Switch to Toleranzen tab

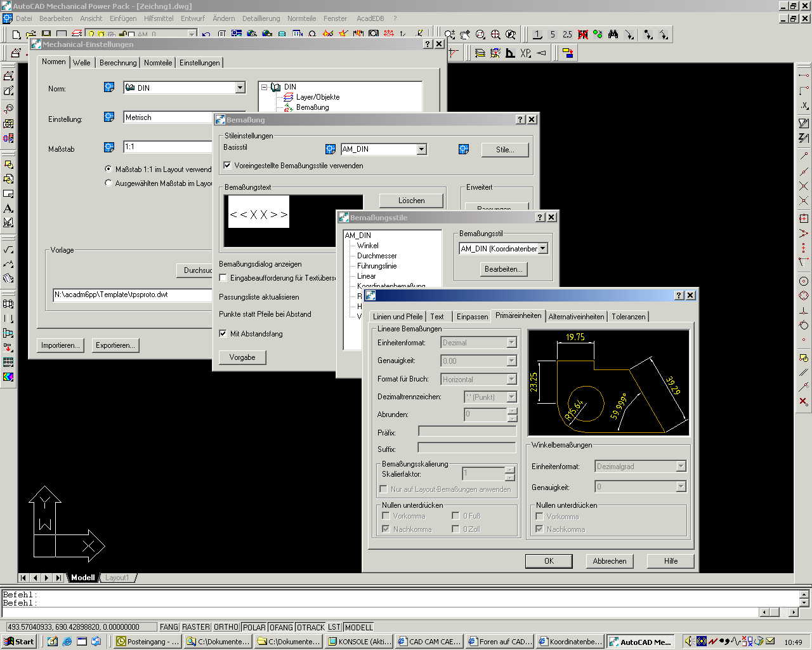pyautogui.click(x=628, y=316)
